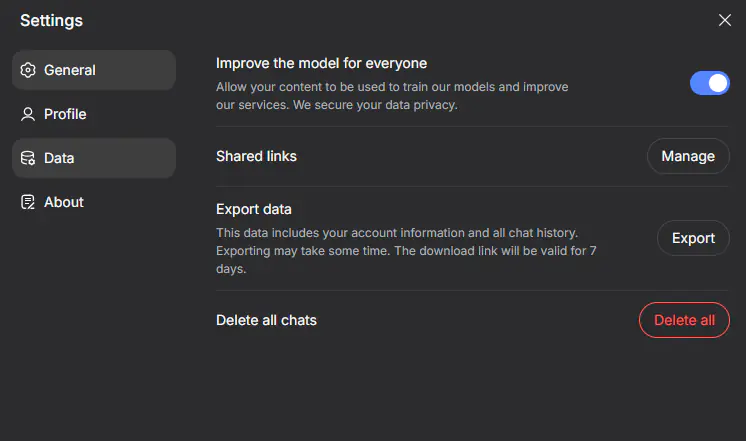This screenshot has height=441, width=746.
Task: Click the red Delete all button
Action: click(x=684, y=320)
